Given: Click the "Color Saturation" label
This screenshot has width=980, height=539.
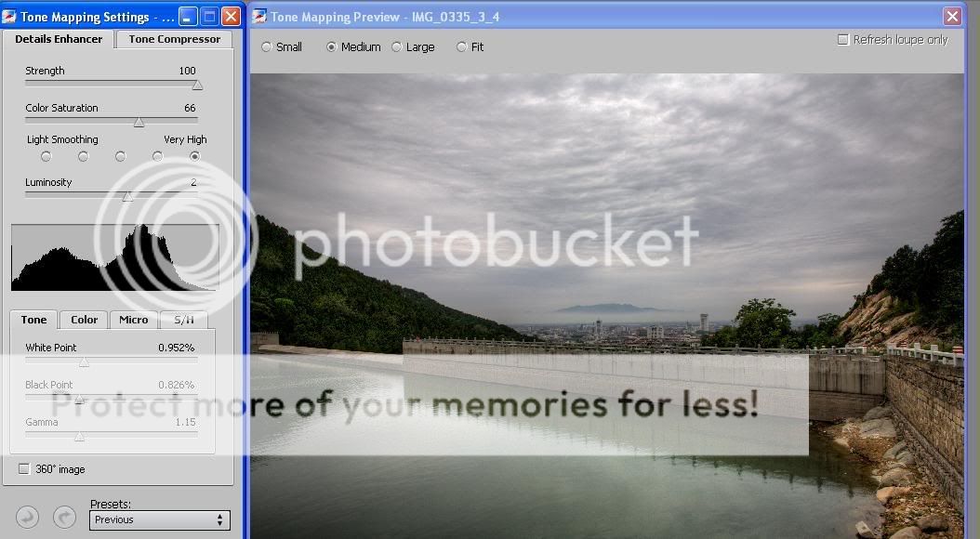Looking at the screenshot, I should pyautogui.click(x=62, y=108).
